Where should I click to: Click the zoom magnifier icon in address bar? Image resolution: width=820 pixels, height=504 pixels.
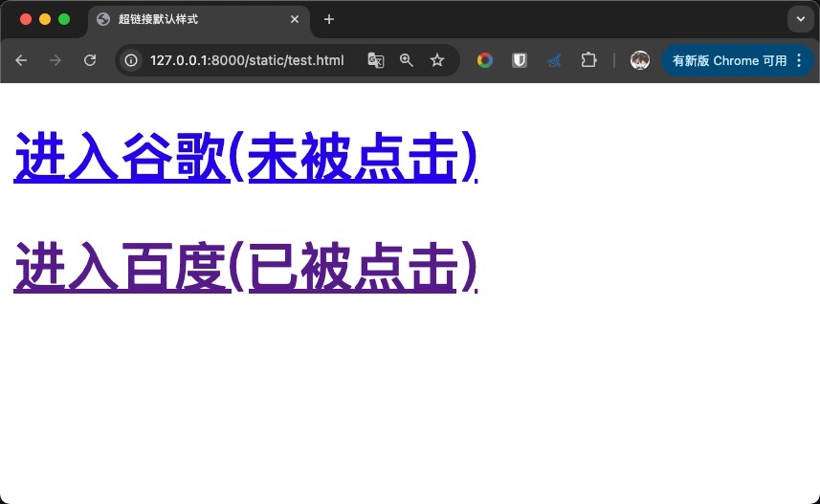[x=407, y=60]
